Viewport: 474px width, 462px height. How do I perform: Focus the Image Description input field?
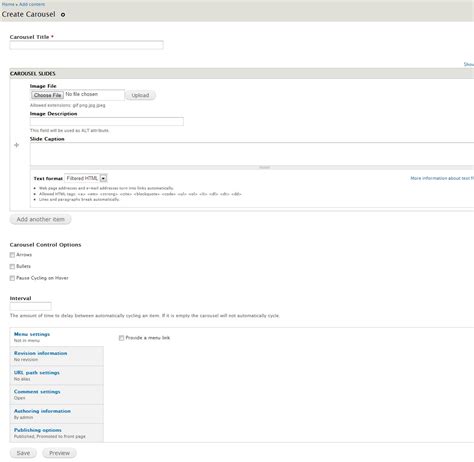(x=107, y=122)
